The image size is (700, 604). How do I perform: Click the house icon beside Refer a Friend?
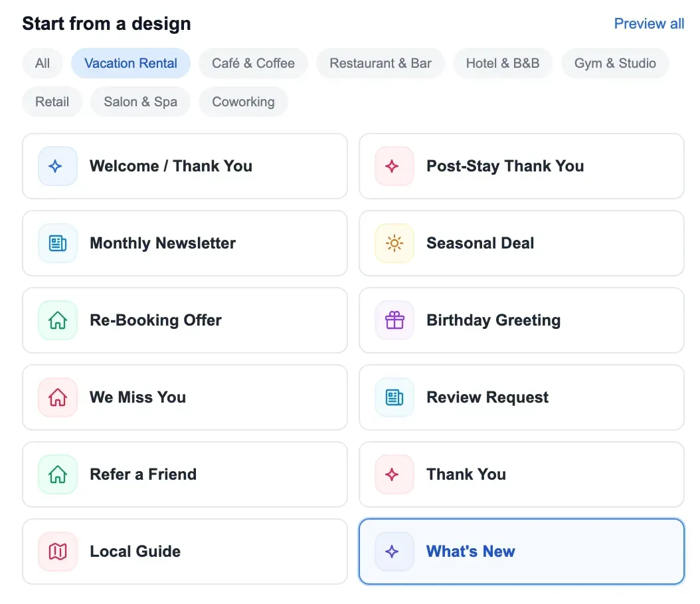58,474
